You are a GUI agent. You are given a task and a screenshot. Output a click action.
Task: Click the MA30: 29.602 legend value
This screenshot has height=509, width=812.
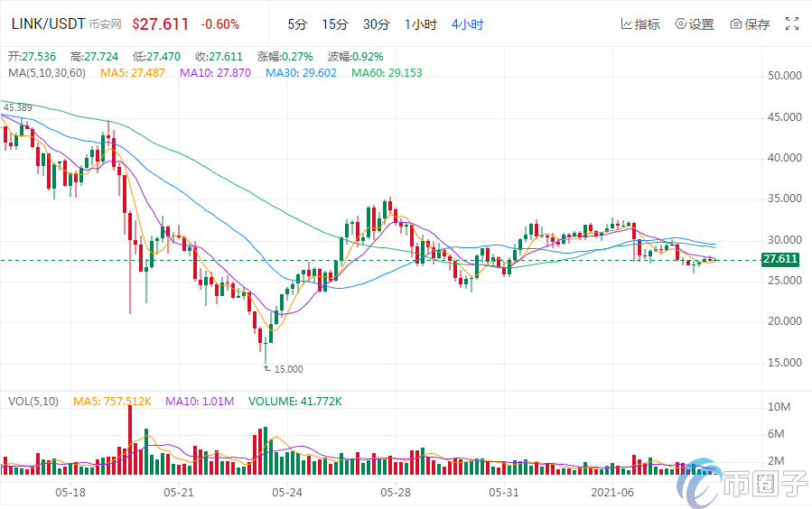click(302, 73)
